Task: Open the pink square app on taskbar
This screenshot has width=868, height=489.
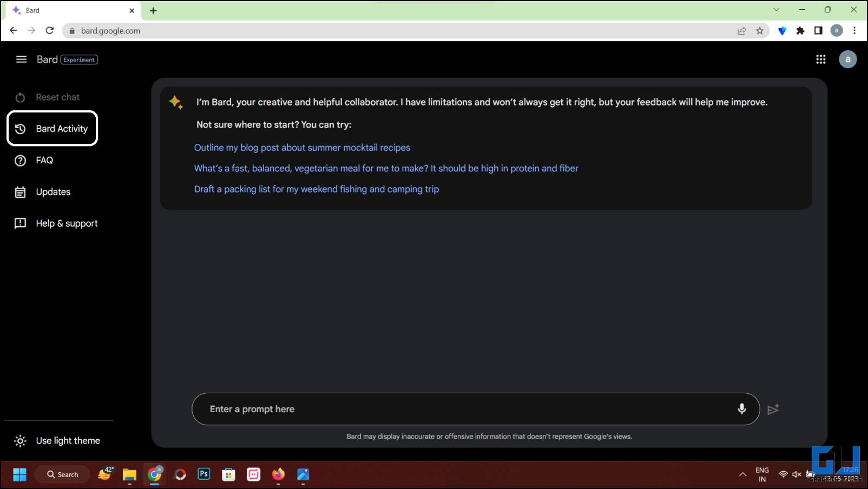Action: click(x=253, y=474)
